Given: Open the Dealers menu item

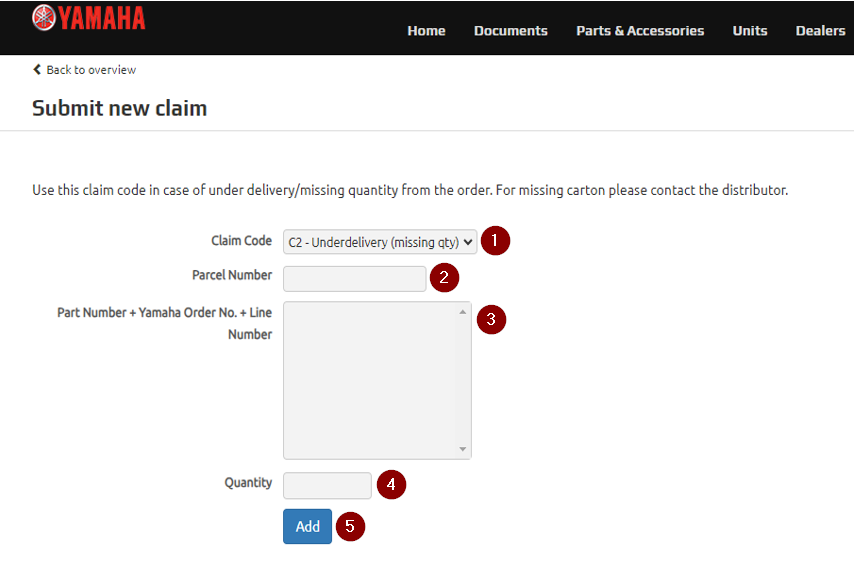Looking at the screenshot, I should [820, 31].
